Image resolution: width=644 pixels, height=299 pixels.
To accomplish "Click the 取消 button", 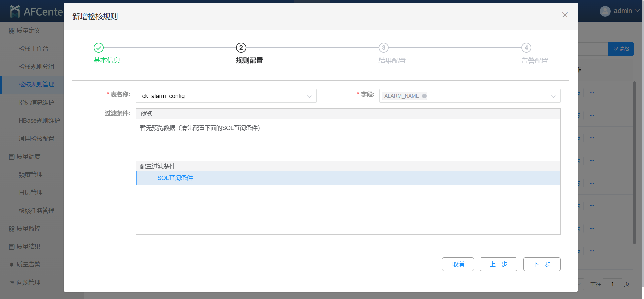I will pyautogui.click(x=458, y=264).
